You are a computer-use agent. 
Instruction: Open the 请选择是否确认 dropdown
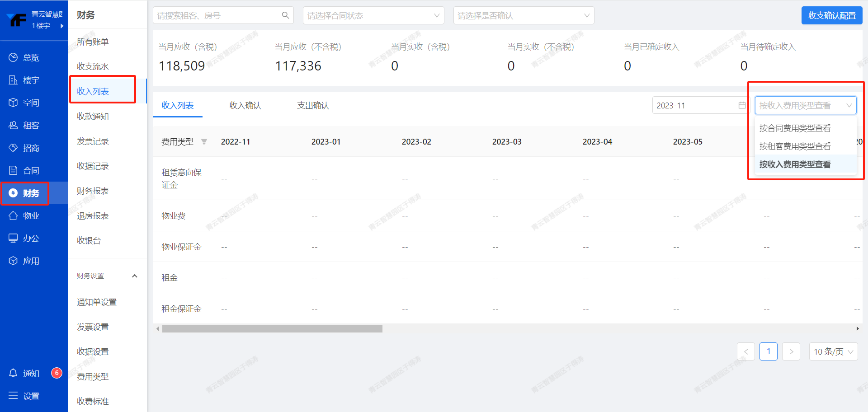[x=523, y=15]
